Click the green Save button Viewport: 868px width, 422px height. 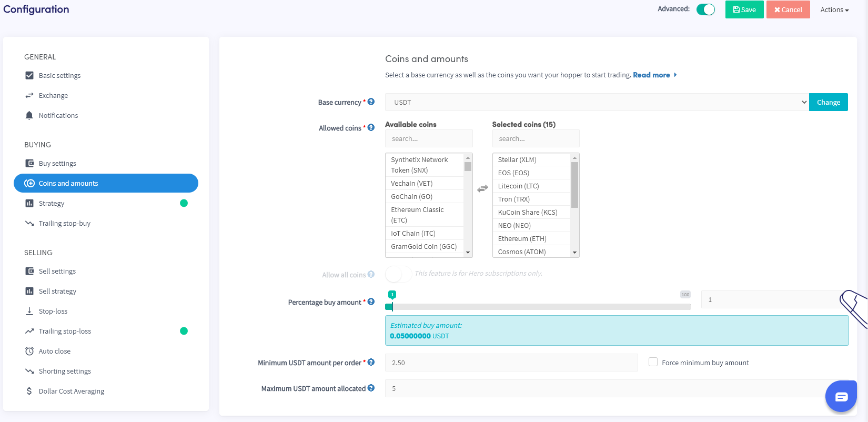pos(744,9)
